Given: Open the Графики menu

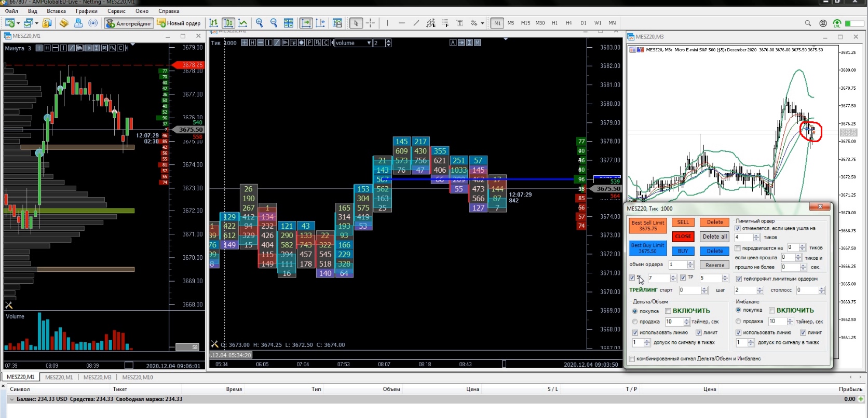Looking at the screenshot, I should [86, 11].
